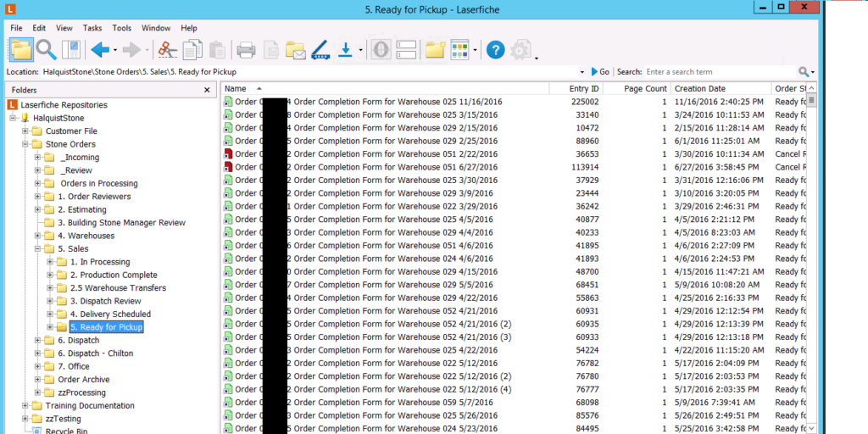Open the View menu
This screenshot has height=434, width=868.
[64, 28]
